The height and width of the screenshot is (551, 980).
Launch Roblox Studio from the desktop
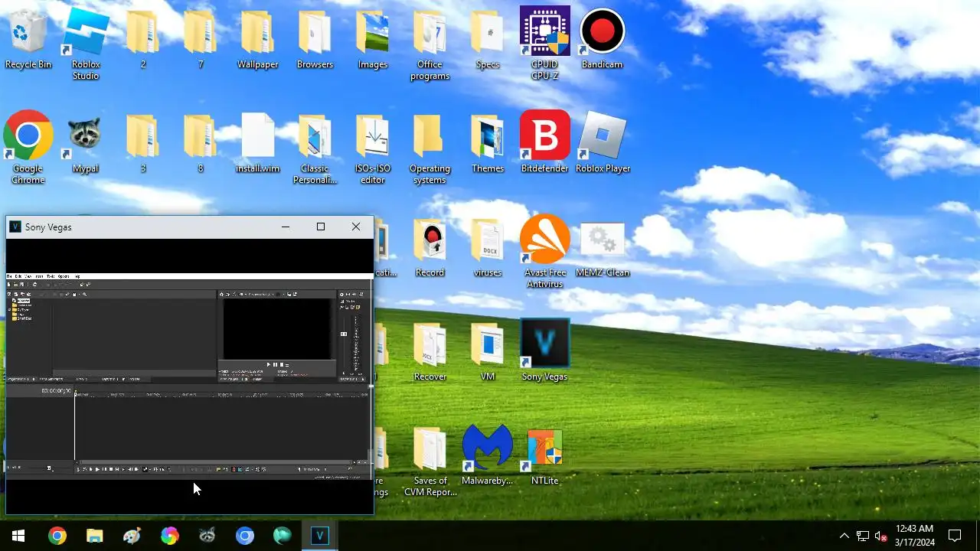coord(86,43)
